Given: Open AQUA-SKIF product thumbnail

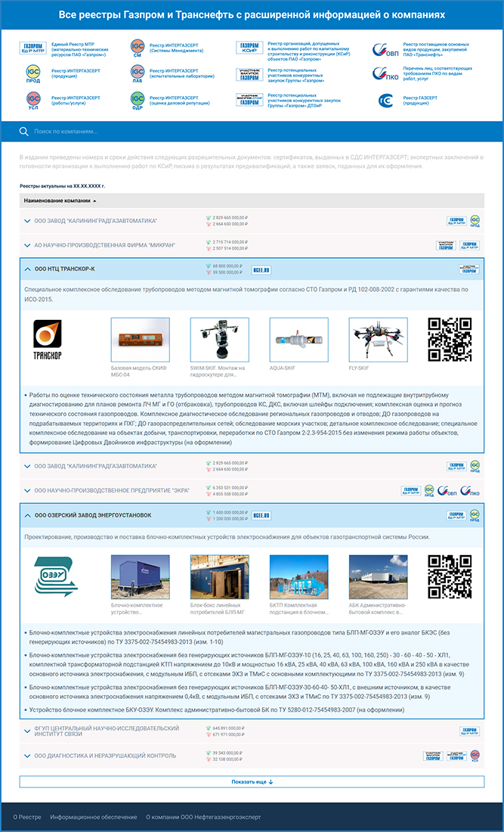Looking at the screenshot, I should tap(299, 340).
